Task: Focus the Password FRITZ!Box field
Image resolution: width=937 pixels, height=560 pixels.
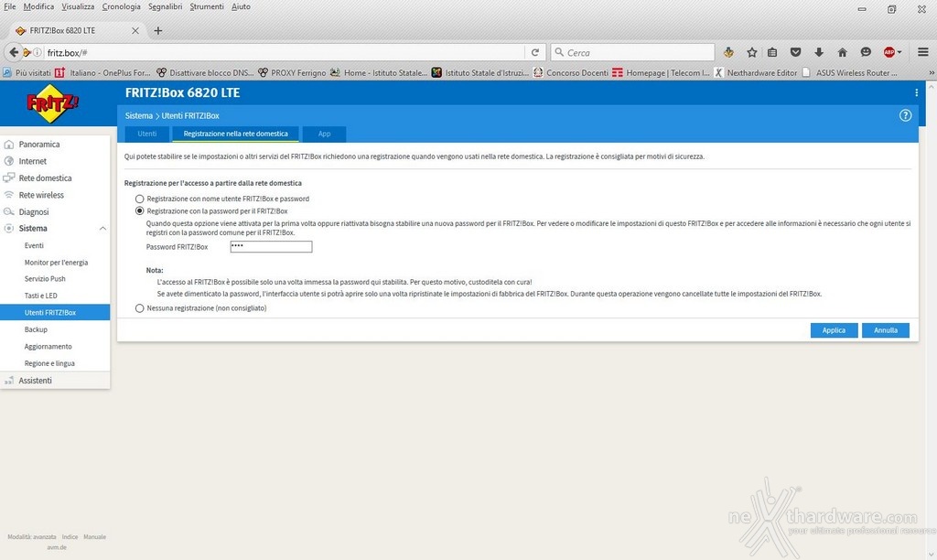Action: [271, 247]
